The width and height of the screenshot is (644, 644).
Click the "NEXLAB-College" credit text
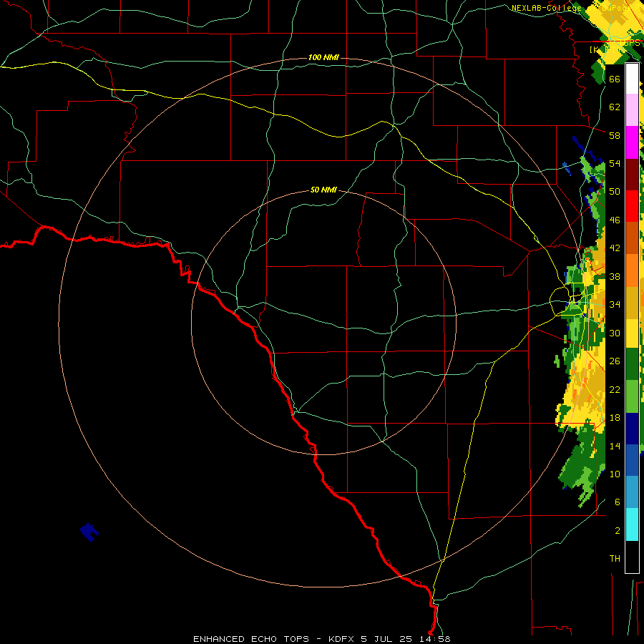pos(546,8)
